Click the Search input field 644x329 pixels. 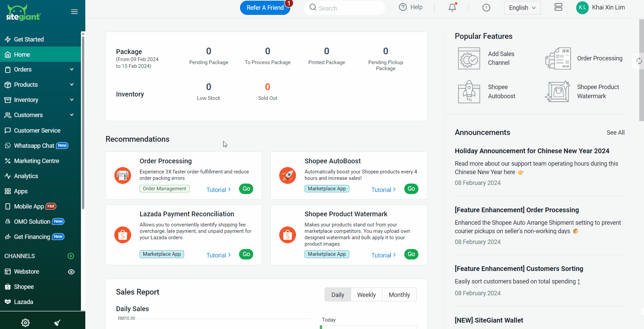[x=347, y=8]
